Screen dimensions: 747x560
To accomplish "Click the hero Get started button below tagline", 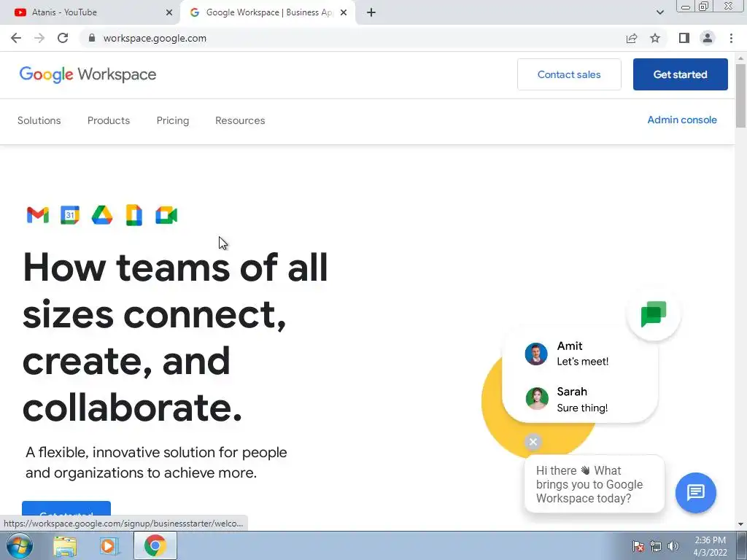I will coord(66,508).
